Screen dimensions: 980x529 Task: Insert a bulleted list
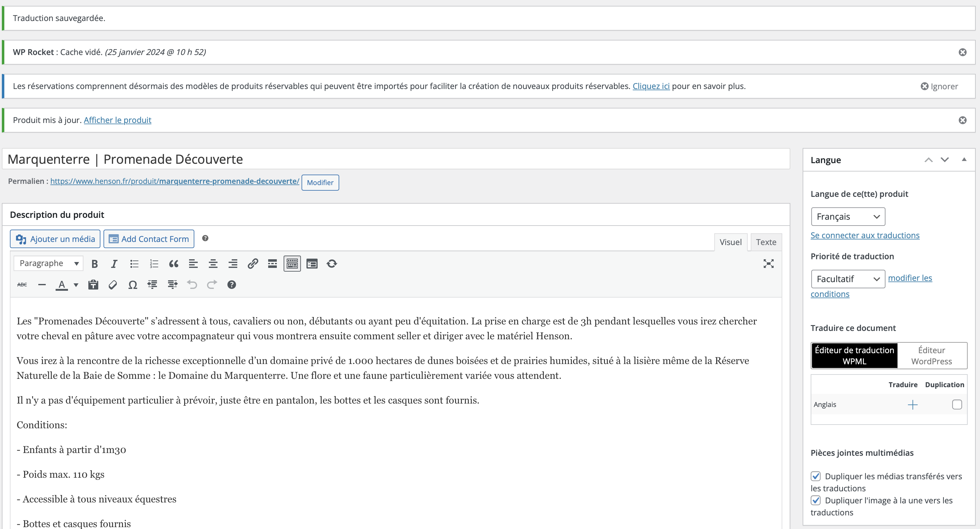pos(134,264)
